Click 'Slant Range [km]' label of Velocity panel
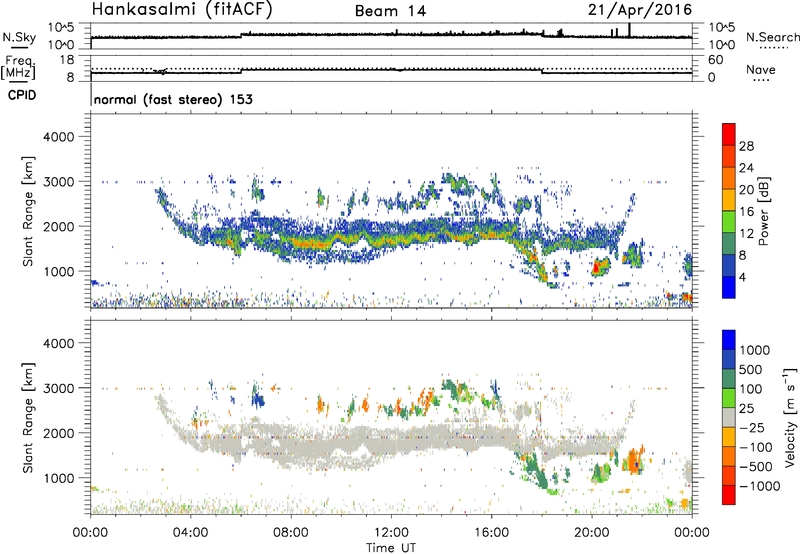Image resolution: width=800 pixels, height=554 pixels. tap(28, 418)
